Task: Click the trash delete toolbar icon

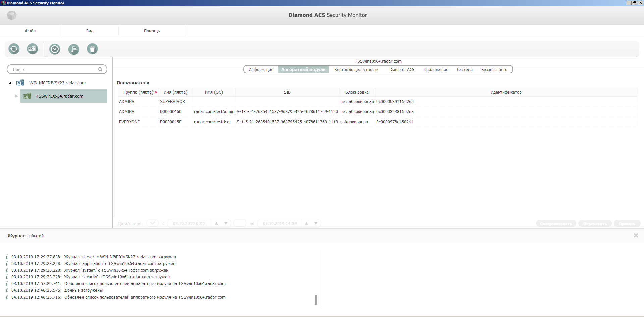Action: pyautogui.click(x=92, y=49)
